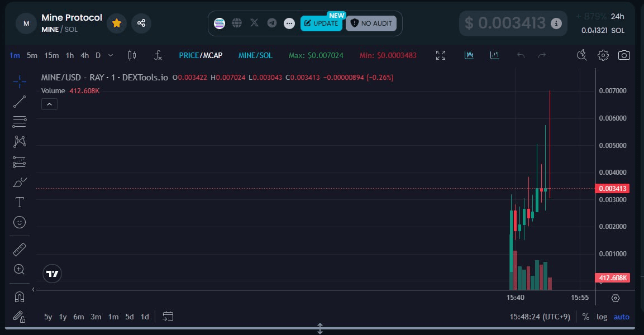
Task: Collapse the indicator legend chevron
Action: pos(49,104)
